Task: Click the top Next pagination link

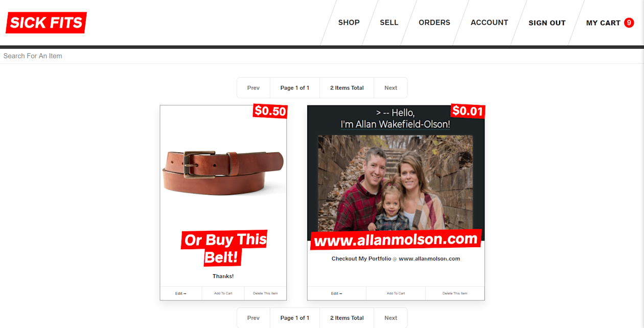Action: click(390, 88)
